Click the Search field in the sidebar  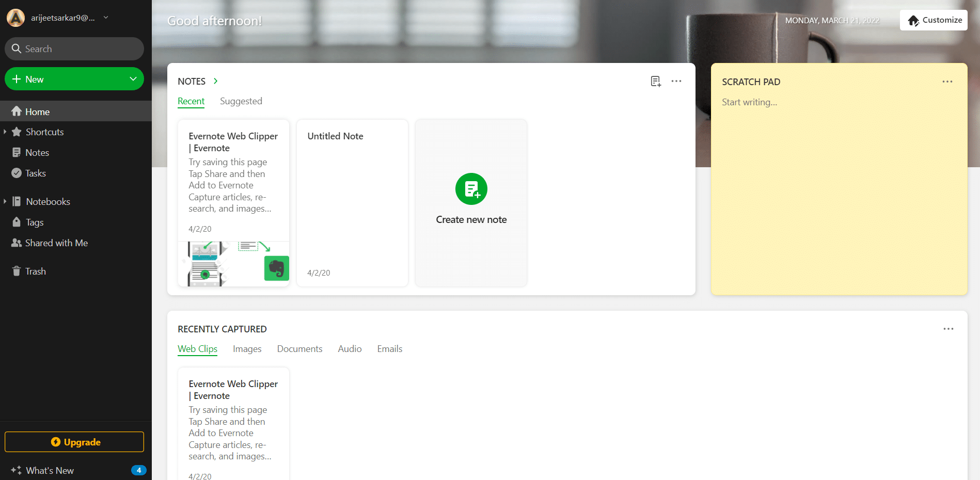pyautogui.click(x=74, y=49)
